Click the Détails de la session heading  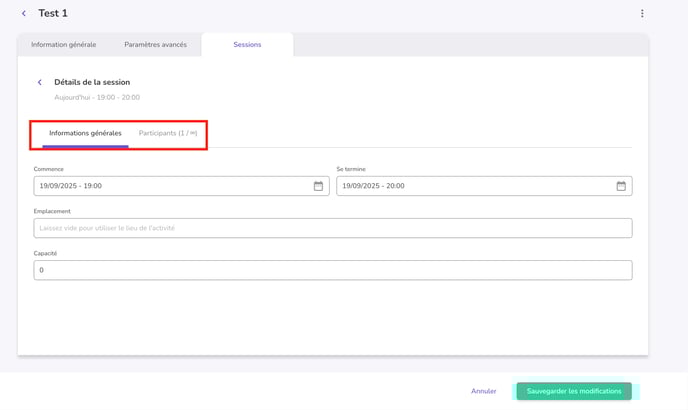tap(92, 82)
